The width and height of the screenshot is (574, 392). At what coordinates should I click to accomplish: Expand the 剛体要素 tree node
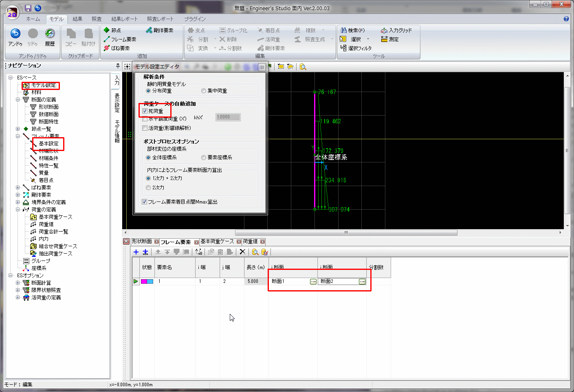(x=18, y=195)
